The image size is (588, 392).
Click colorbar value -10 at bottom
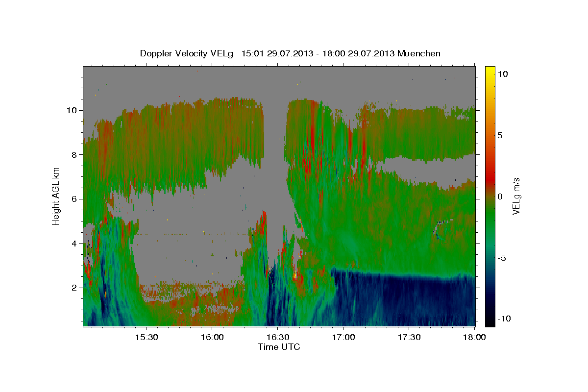click(x=504, y=318)
